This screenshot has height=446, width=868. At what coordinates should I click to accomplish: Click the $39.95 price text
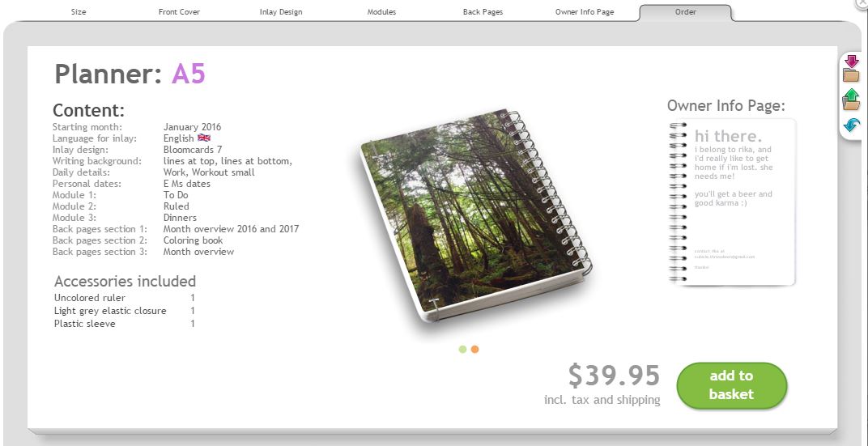tap(614, 375)
